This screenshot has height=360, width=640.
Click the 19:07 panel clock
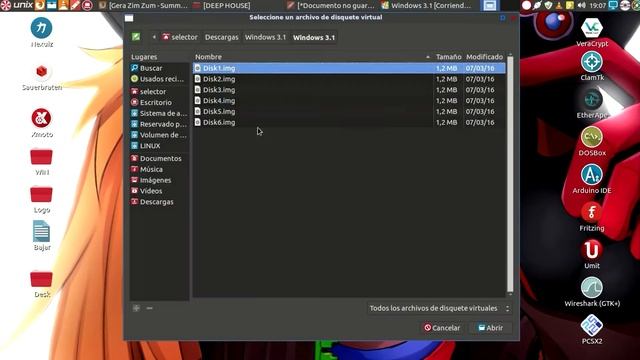tap(598, 5)
